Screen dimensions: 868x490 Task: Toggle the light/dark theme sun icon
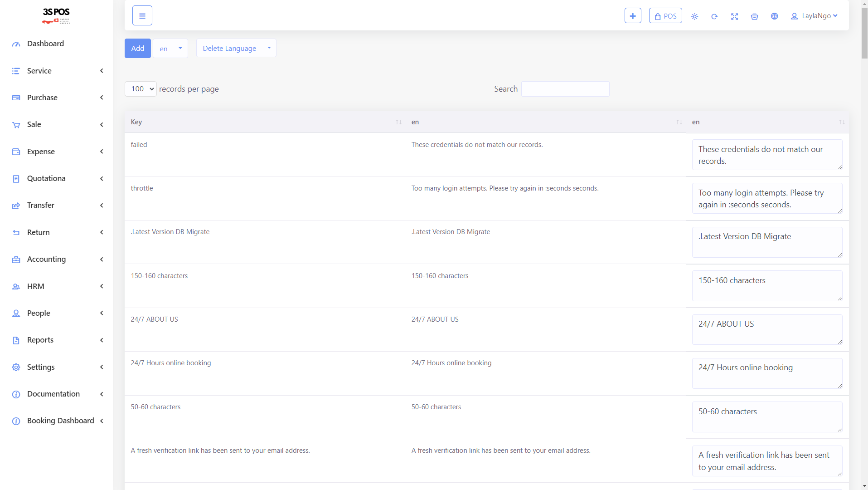pos(694,16)
